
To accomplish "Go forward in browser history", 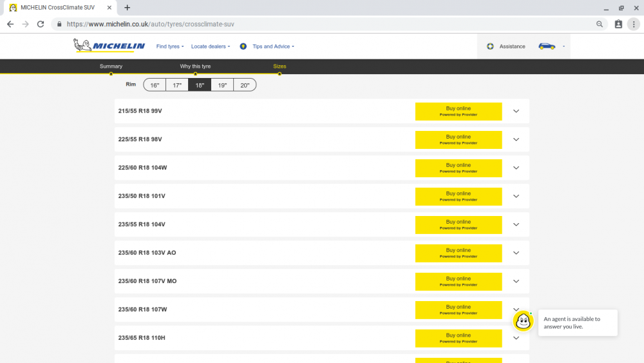I will pyautogui.click(x=26, y=25).
